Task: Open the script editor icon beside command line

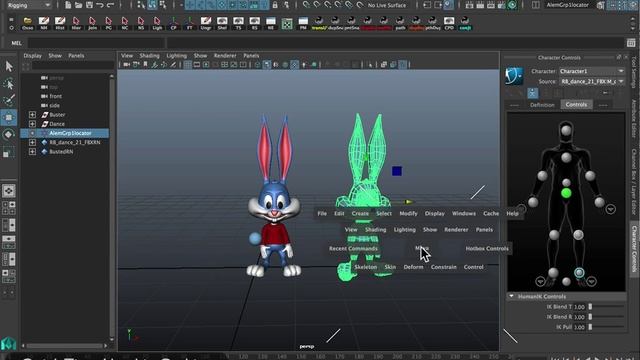Action: [x=631, y=43]
